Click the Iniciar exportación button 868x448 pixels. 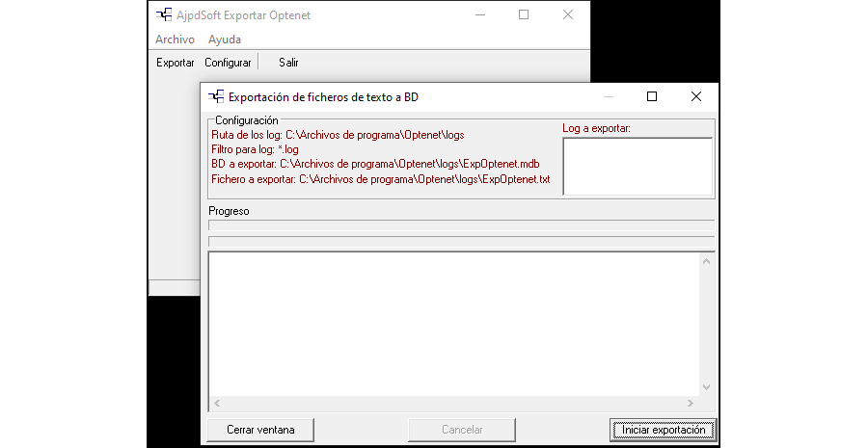(664, 430)
